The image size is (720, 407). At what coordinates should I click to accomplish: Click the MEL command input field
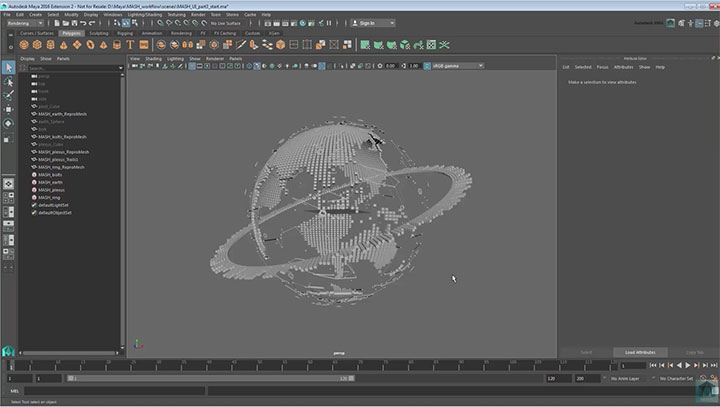pyautogui.click(x=114, y=391)
